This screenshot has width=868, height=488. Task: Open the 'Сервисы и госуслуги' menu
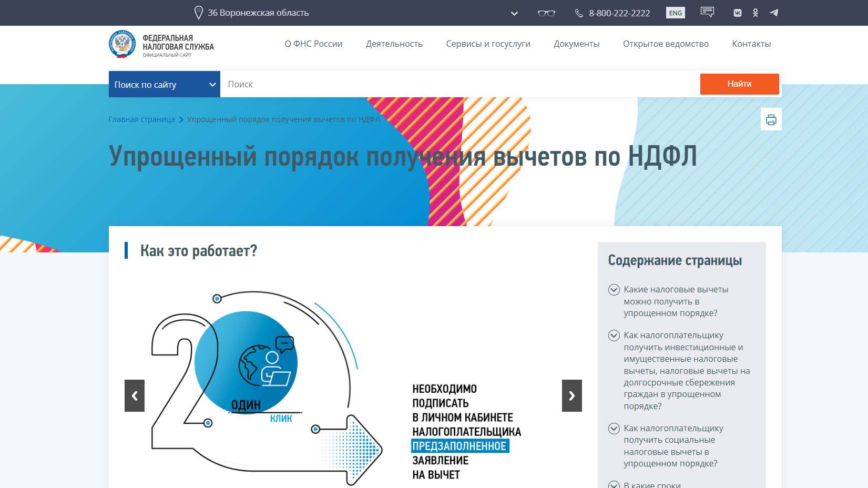tap(488, 44)
